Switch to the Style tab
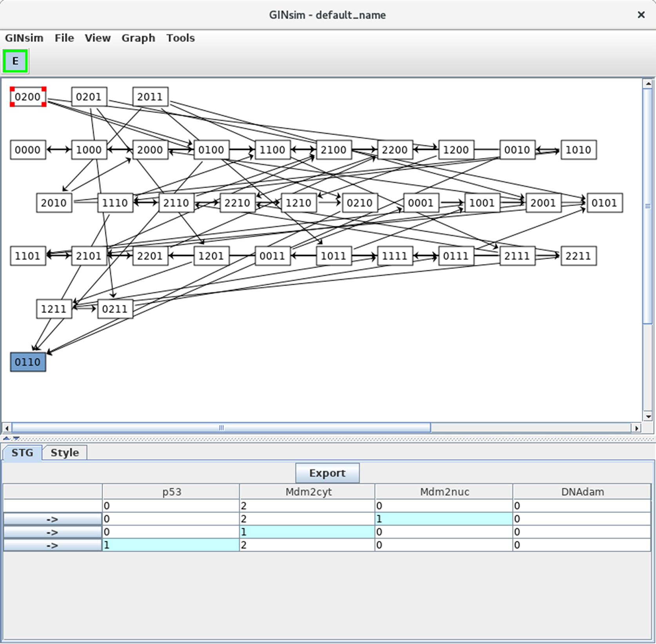 click(65, 453)
